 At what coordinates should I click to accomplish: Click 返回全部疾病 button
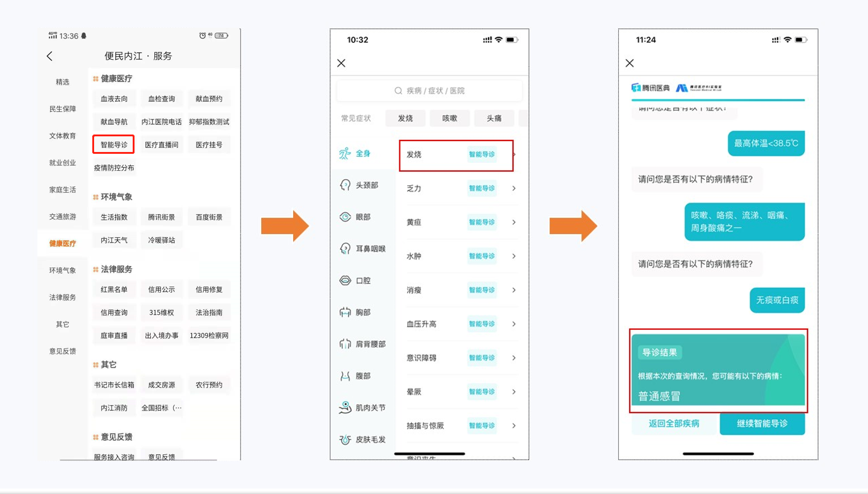coord(674,423)
